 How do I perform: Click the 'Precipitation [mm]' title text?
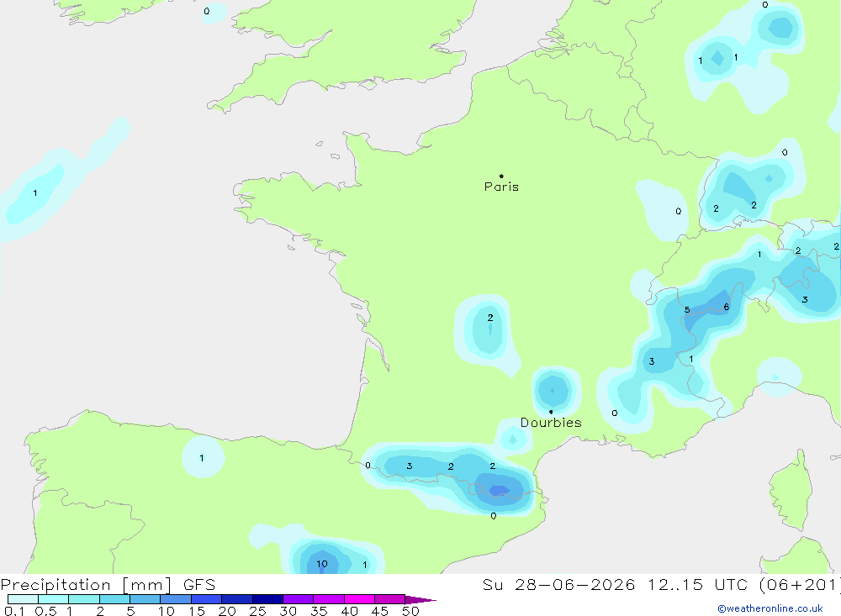[x=87, y=584]
